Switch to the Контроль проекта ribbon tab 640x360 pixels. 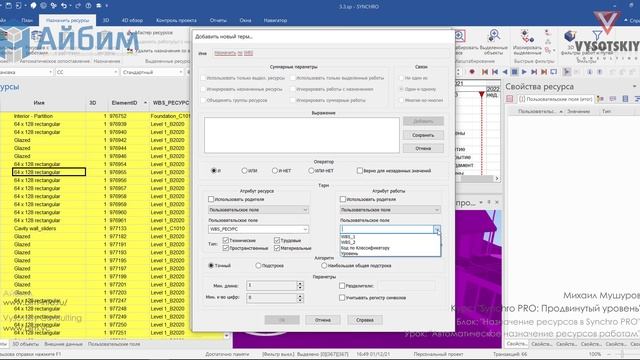pos(176,20)
